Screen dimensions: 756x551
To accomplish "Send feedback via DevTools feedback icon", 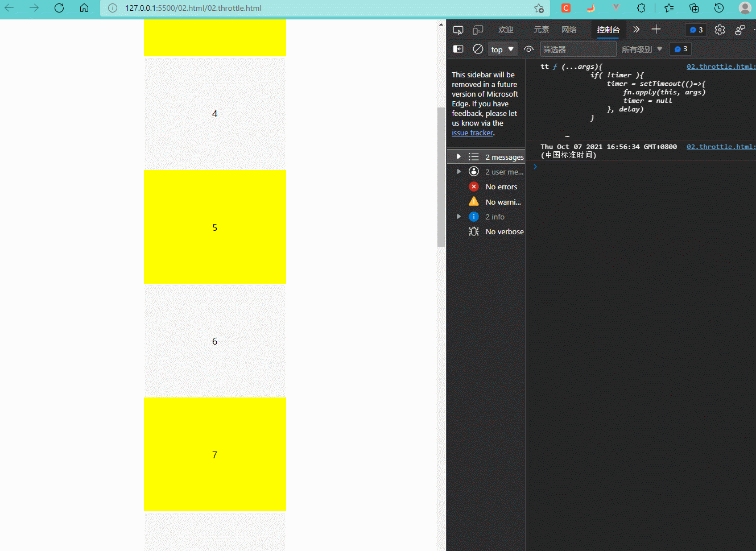I will click(x=740, y=30).
